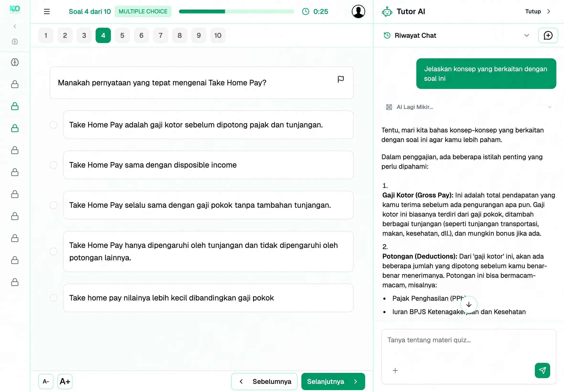The height and width of the screenshot is (392, 564).
Task: Click the timer clock icon
Action: (305, 11)
